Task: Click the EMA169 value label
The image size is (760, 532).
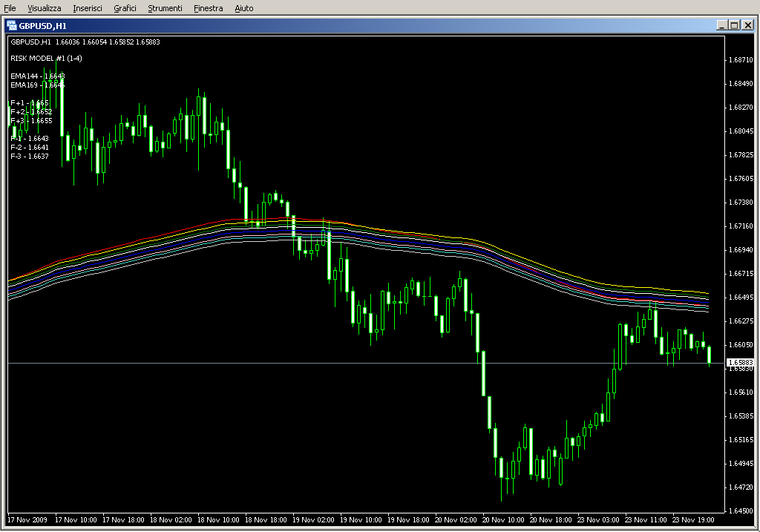Action: (x=37, y=85)
